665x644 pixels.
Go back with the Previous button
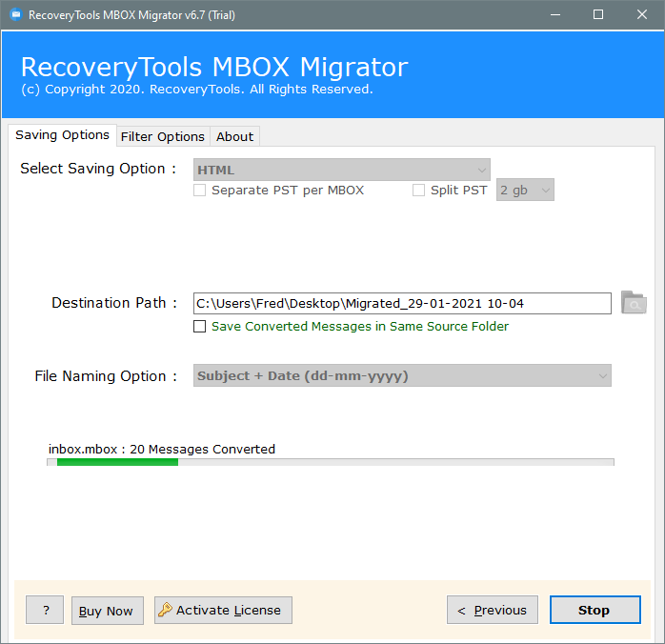[x=493, y=610]
